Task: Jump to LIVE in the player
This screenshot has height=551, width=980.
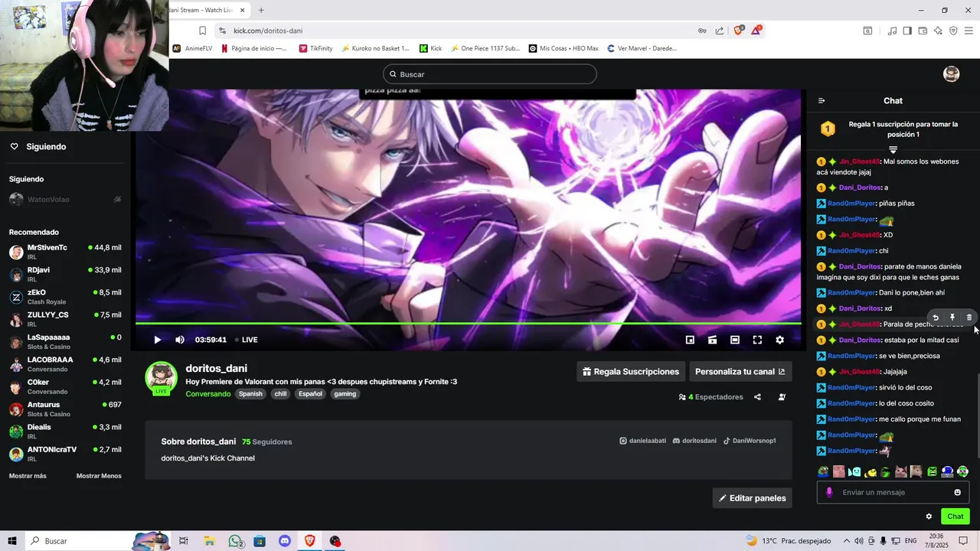Action: tap(247, 340)
